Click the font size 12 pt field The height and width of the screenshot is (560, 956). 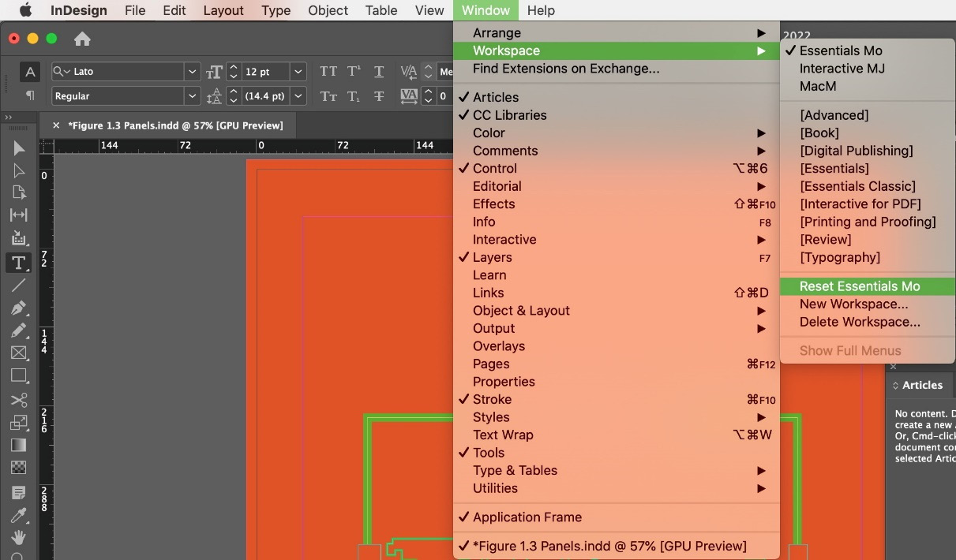pos(265,72)
